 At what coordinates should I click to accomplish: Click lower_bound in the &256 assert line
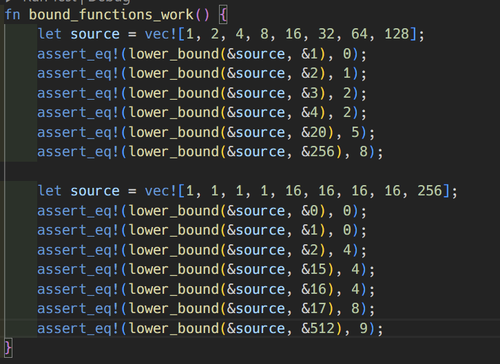[173, 152]
